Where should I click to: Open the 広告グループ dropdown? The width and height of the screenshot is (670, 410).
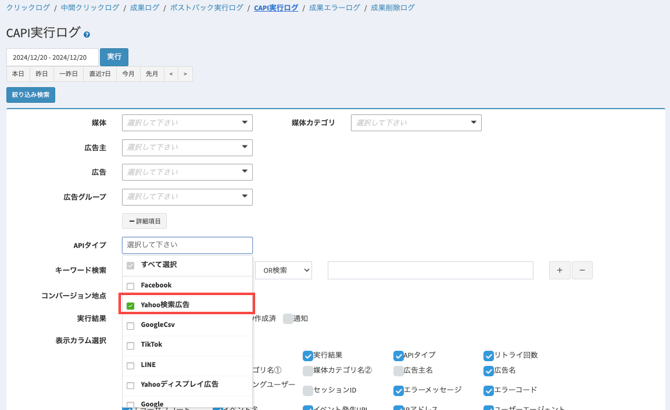point(187,197)
